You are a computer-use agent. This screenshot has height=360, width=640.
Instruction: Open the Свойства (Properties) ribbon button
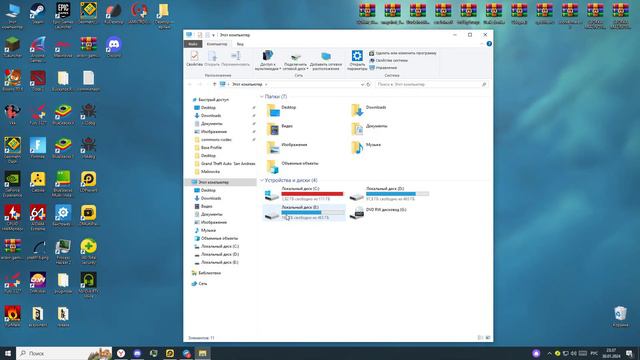[x=194, y=58]
